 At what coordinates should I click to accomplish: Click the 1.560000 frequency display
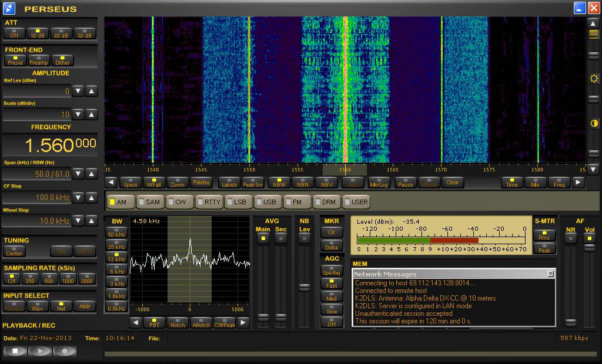coord(50,144)
